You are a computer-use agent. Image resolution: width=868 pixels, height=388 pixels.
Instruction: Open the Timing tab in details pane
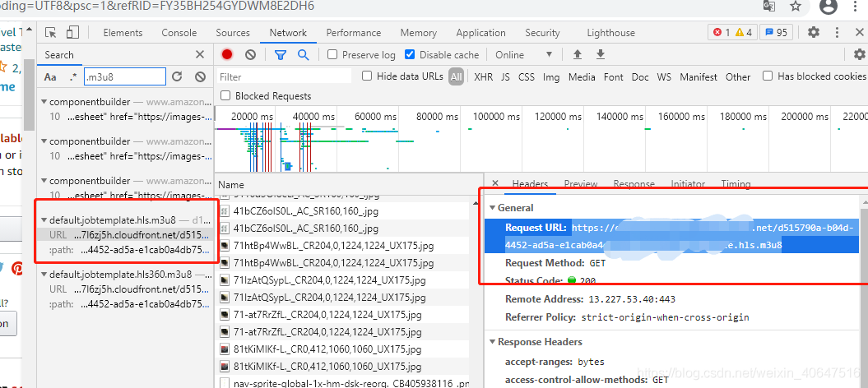point(736,183)
